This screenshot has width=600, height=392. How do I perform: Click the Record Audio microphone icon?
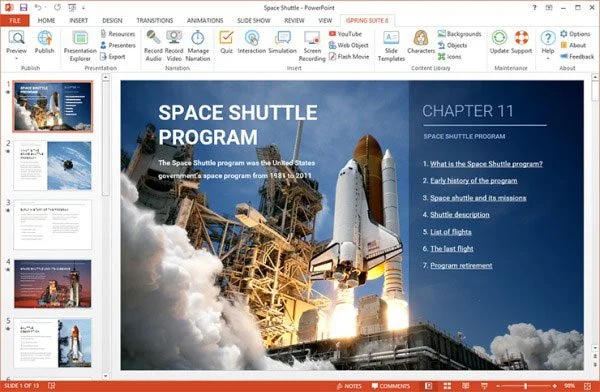(153, 38)
